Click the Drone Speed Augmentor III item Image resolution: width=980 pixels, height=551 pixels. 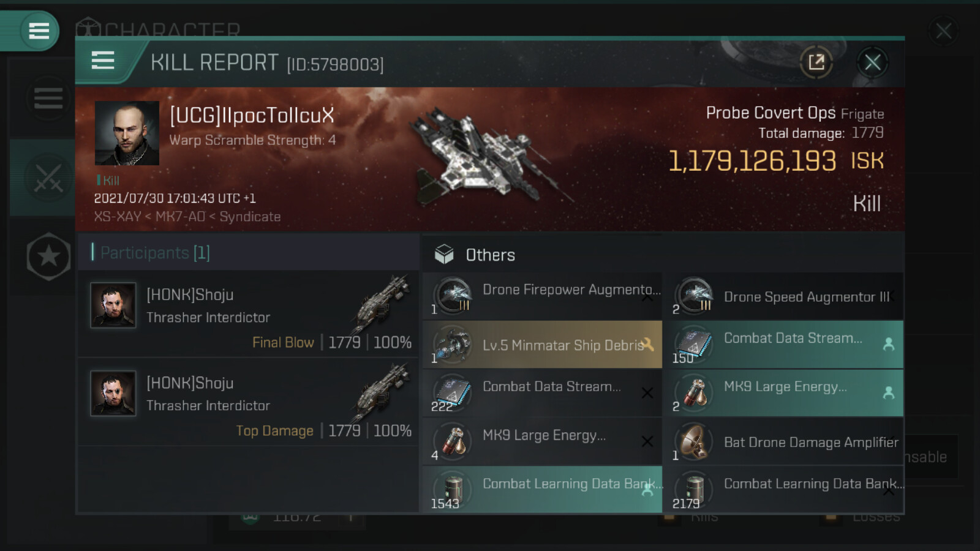click(x=783, y=297)
